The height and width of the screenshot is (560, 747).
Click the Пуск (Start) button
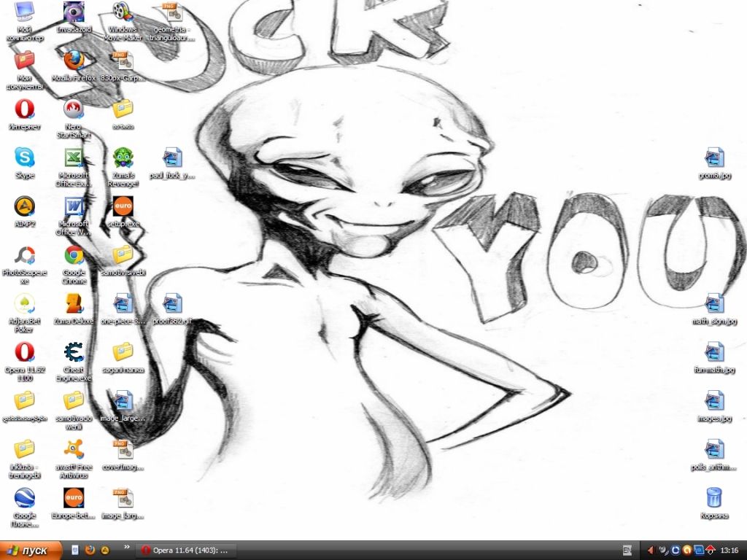click(x=29, y=550)
